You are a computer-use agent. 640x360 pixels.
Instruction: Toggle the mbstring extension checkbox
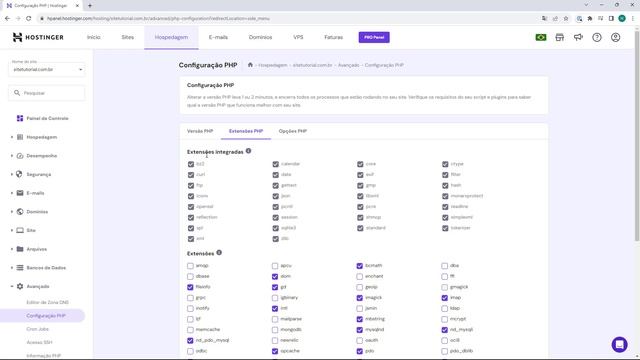(360, 319)
